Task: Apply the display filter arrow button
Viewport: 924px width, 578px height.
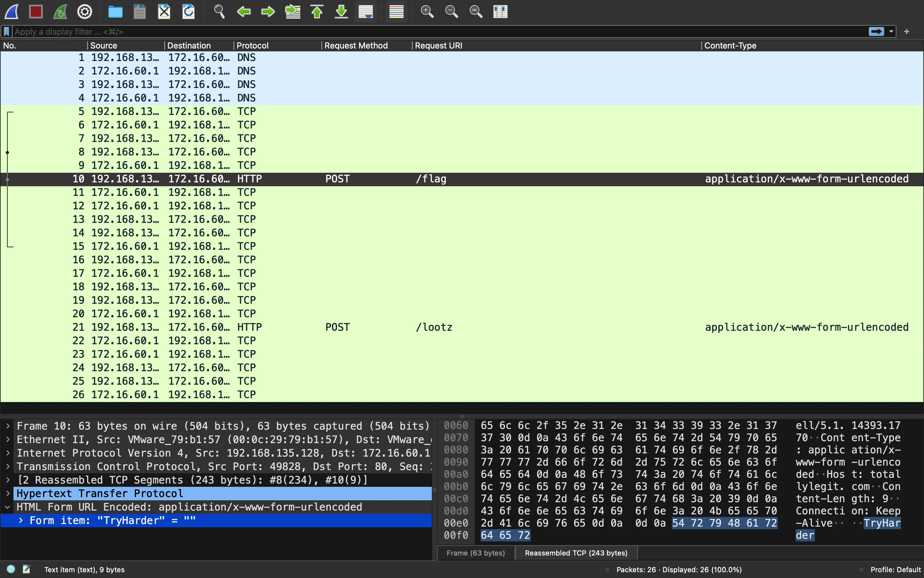Action: (876, 31)
